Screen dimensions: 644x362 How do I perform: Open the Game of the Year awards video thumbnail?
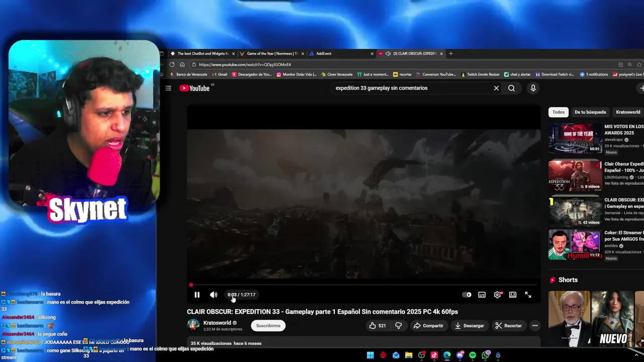click(575, 138)
